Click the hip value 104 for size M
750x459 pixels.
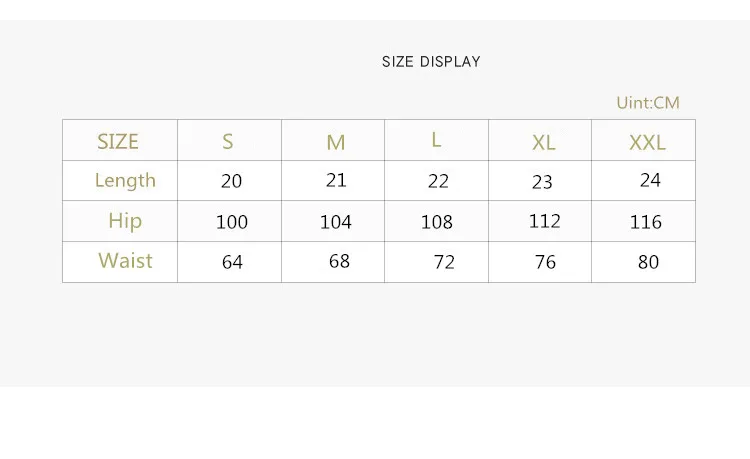pos(336,222)
